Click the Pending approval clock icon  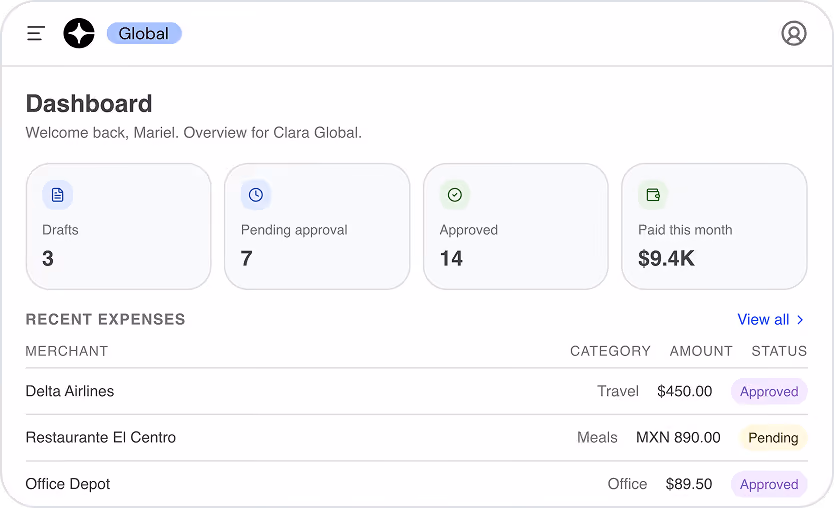click(256, 195)
